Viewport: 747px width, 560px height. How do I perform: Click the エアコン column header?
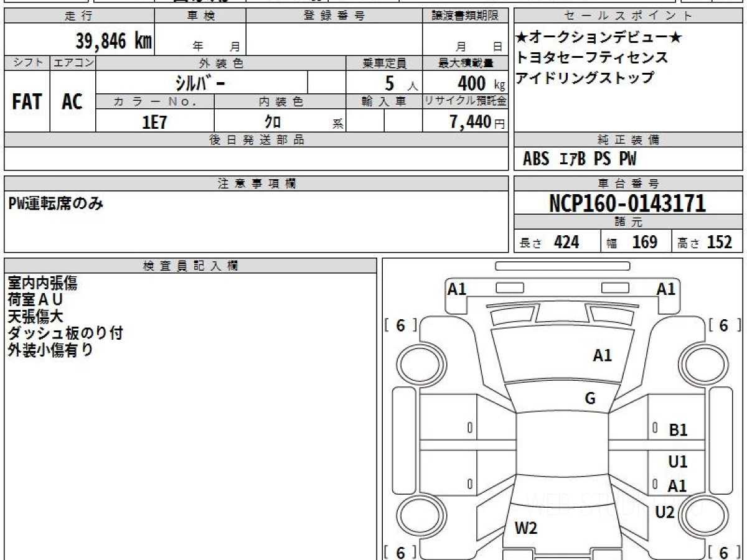click(x=73, y=63)
